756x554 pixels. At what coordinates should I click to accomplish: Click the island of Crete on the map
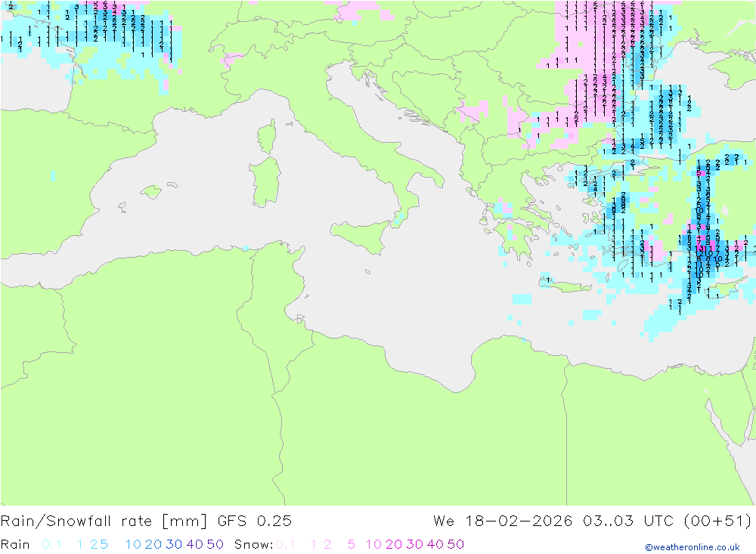pos(565,286)
